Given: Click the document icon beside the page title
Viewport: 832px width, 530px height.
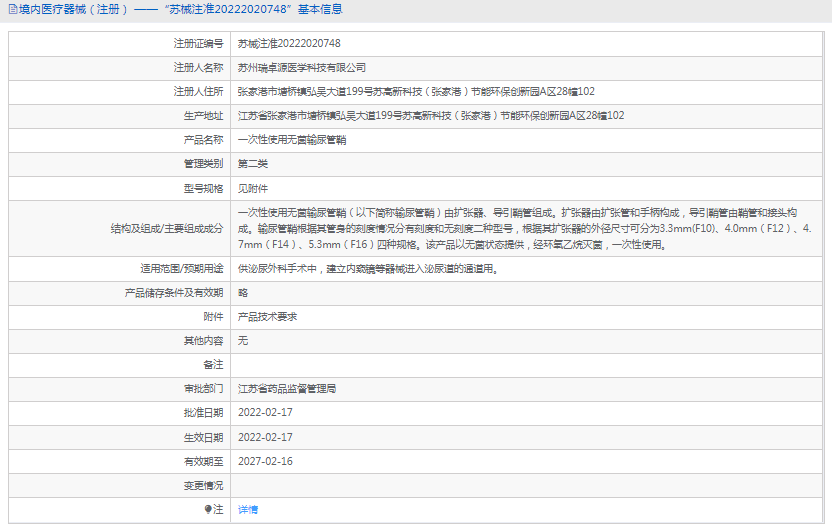Looking at the screenshot, I should point(13,10).
